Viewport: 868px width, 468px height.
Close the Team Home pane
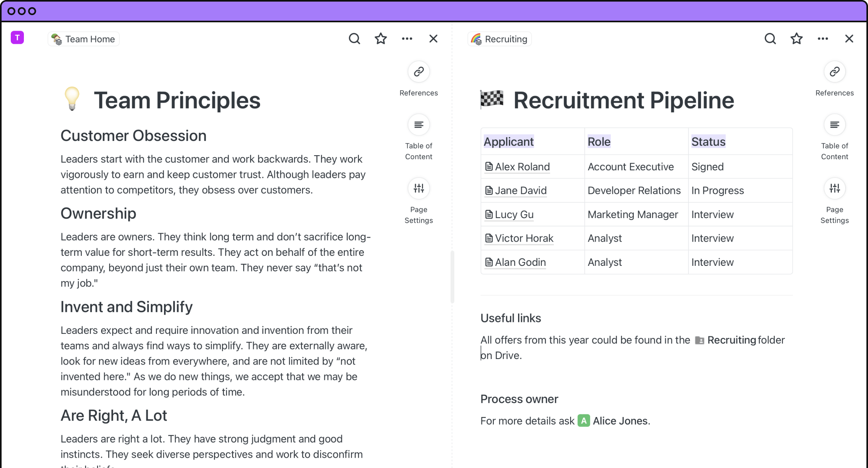point(433,39)
